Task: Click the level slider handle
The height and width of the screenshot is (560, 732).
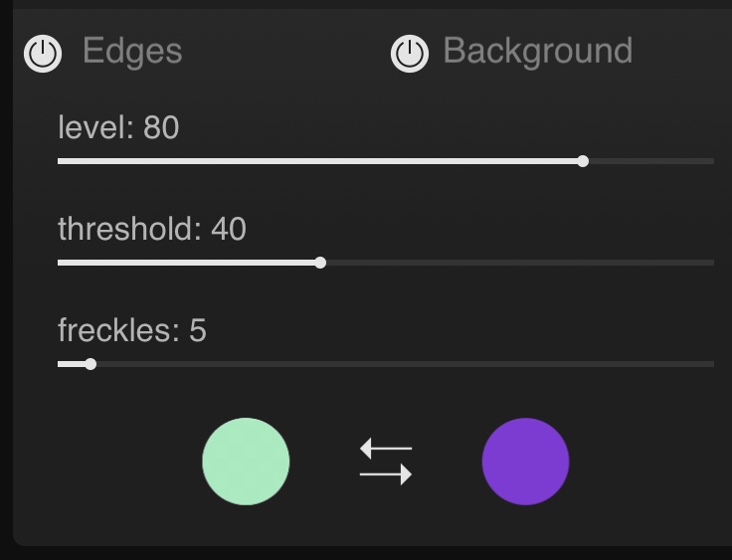Action: tap(583, 161)
